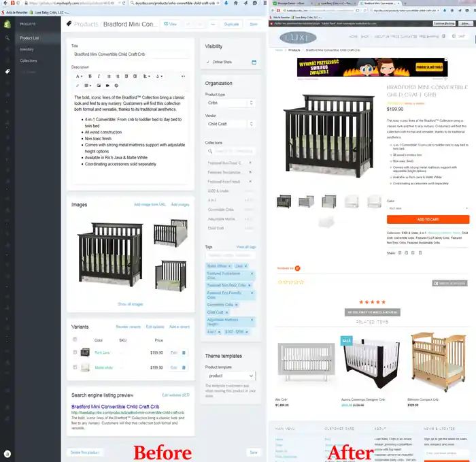Click the orange Add to Cart button

(x=428, y=219)
